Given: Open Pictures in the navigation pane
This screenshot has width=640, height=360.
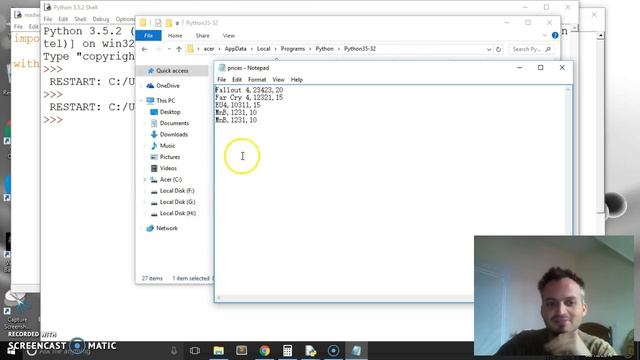Looking at the screenshot, I should point(170,157).
